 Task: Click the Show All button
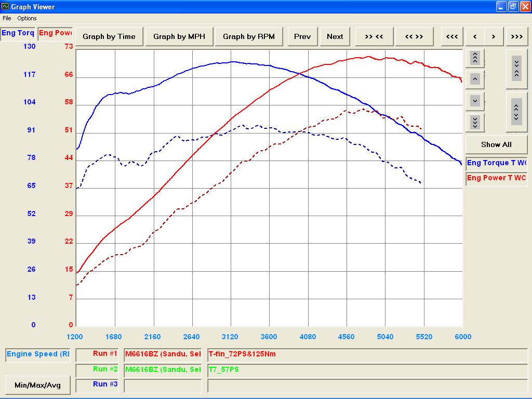point(496,144)
